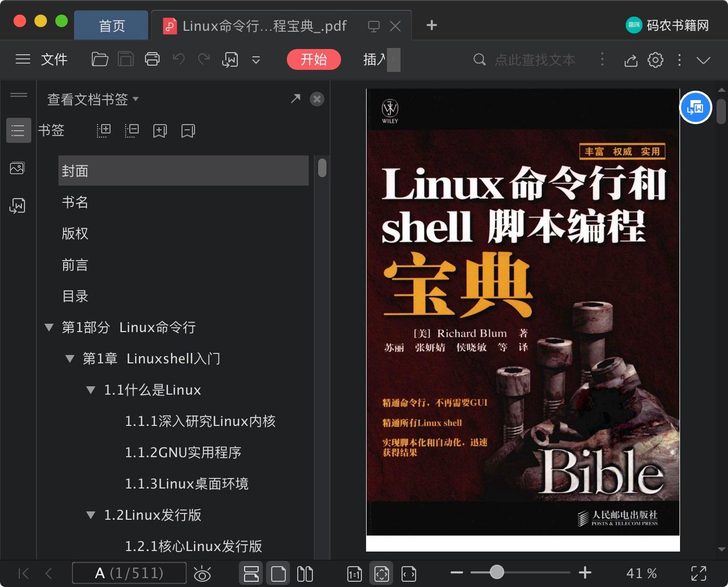Select the 书名 bookmark
728x587 pixels.
click(75, 202)
